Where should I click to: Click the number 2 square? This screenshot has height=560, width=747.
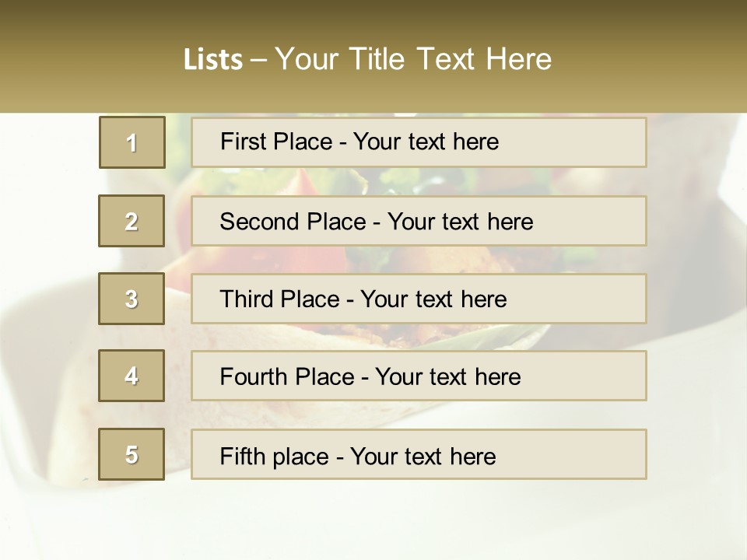[132, 221]
